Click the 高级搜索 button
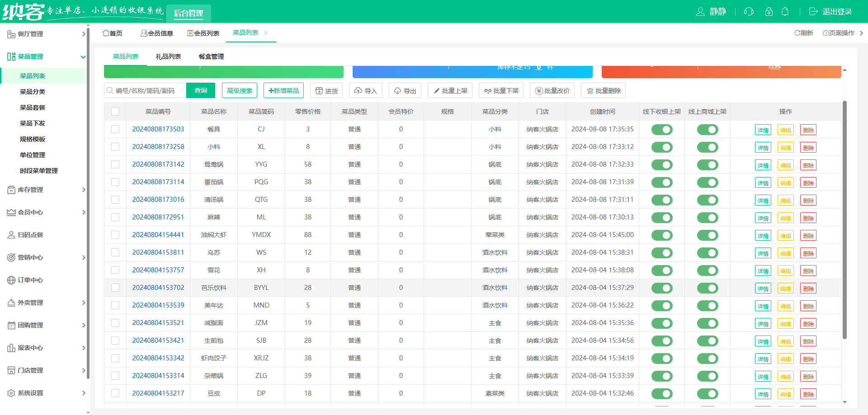 (x=240, y=91)
